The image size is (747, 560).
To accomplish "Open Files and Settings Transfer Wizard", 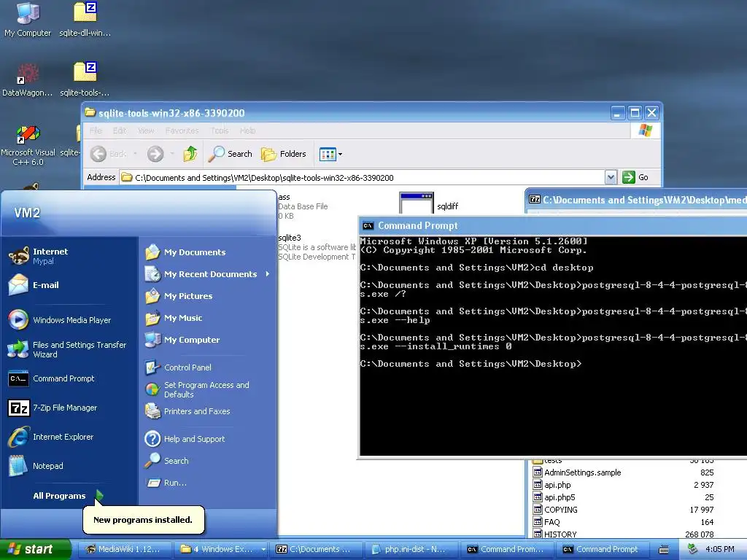I will 68,349.
